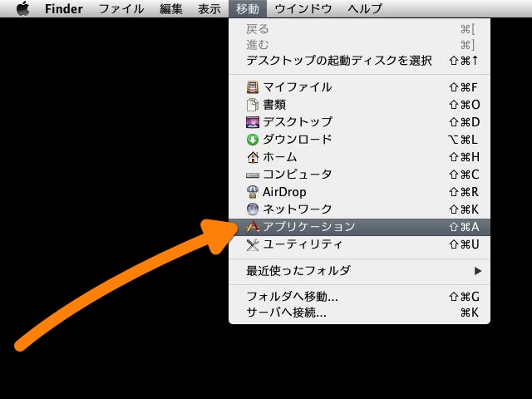Select 戻る menu entry
532x399 pixels.
(x=360, y=29)
